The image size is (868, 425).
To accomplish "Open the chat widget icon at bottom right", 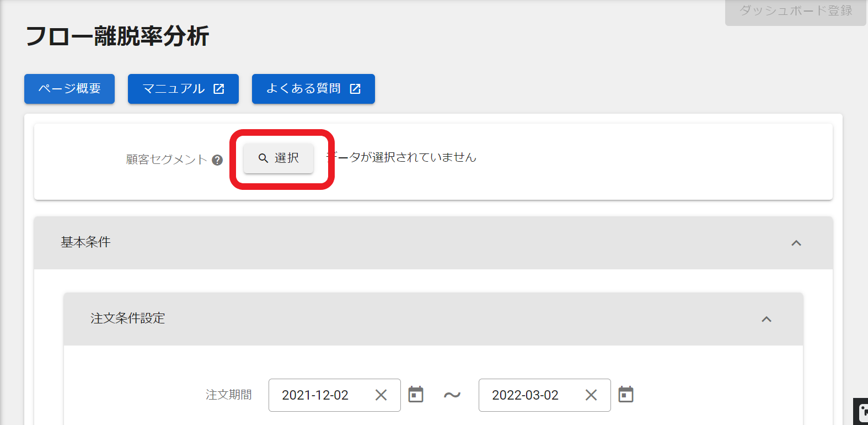I will click(861, 412).
